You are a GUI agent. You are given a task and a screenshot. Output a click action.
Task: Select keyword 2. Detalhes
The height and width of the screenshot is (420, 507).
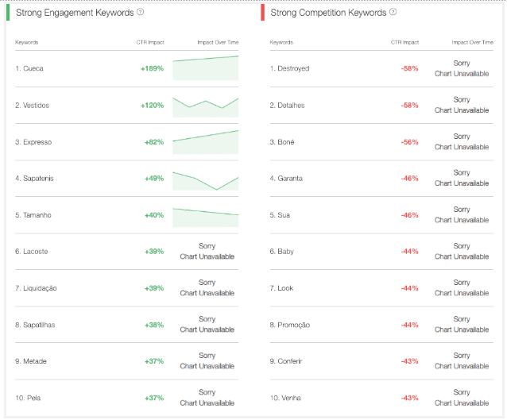(x=287, y=106)
